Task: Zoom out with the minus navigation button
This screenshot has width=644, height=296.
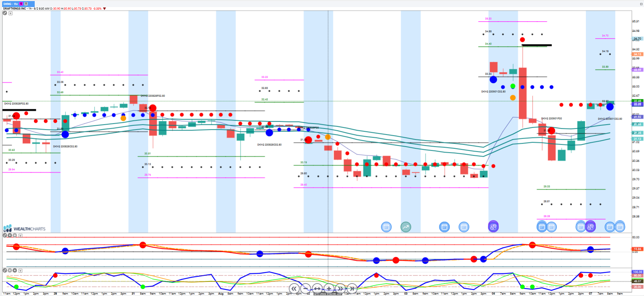Action: click(306, 289)
